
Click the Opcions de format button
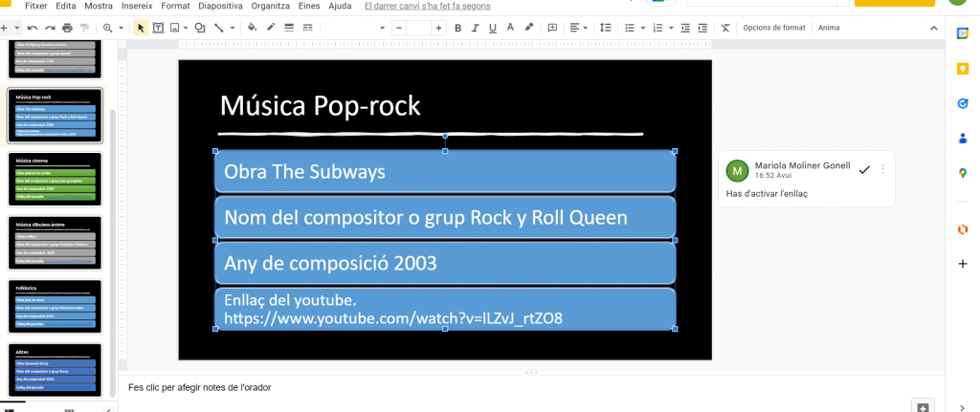[x=773, y=28]
